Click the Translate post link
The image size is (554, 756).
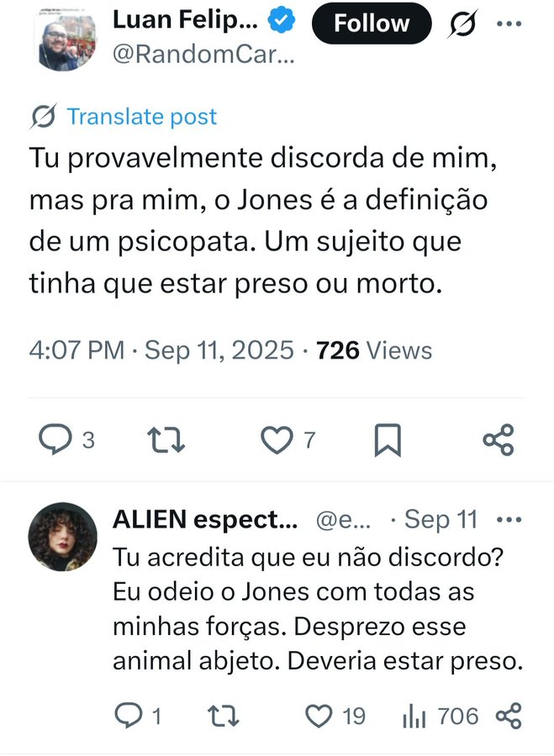(141, 117)
